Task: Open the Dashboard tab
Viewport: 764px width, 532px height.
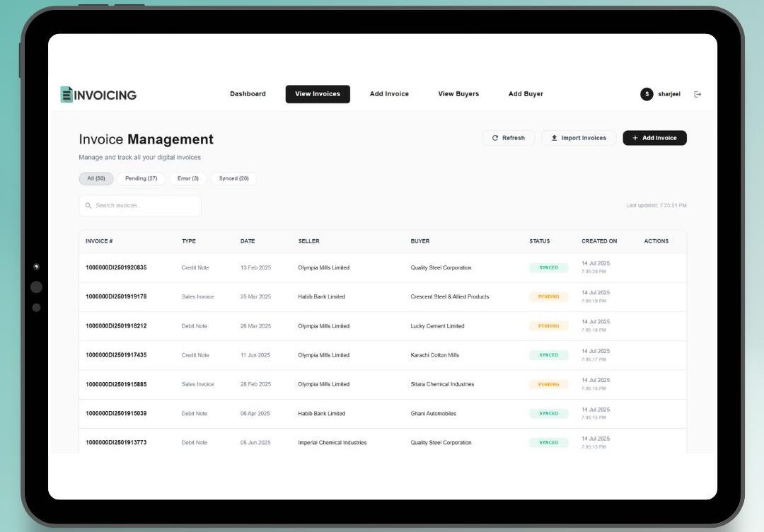Action: click(248, 94)
